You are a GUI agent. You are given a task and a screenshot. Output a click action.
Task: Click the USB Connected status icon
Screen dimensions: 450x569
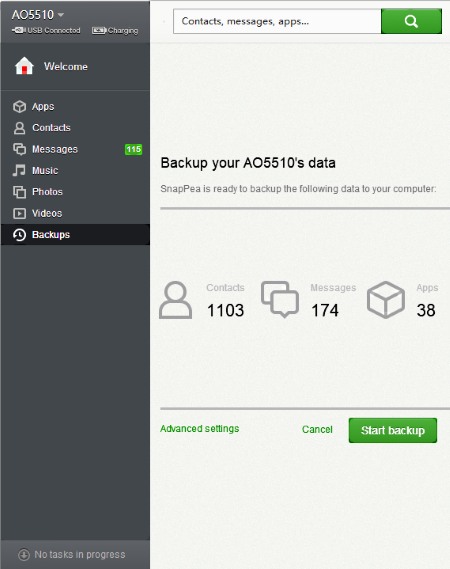click(x=19, y=30)
